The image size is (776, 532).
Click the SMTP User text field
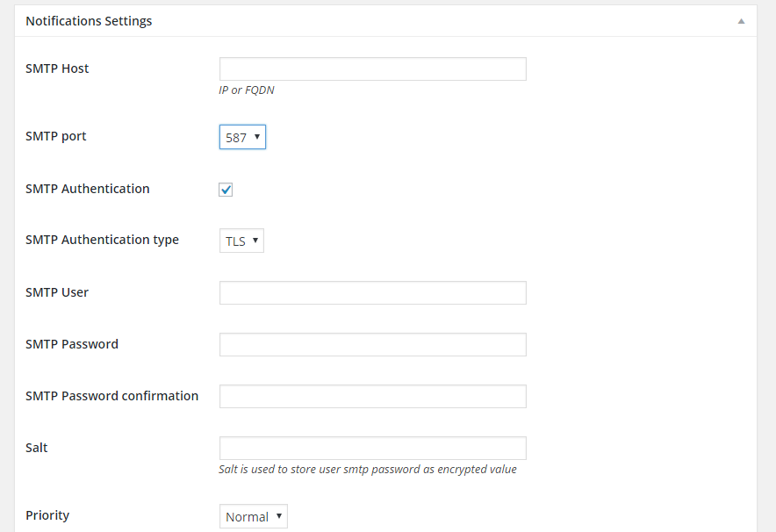coord(372,292)
